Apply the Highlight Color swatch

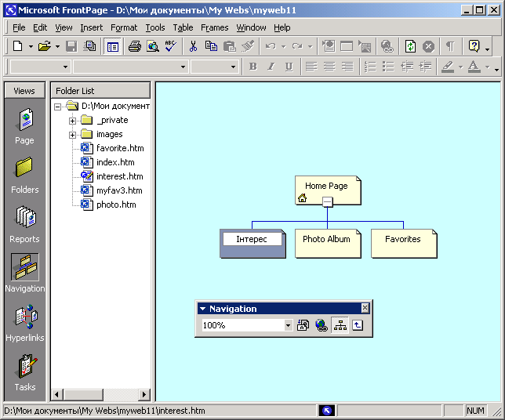coord(448,67)
